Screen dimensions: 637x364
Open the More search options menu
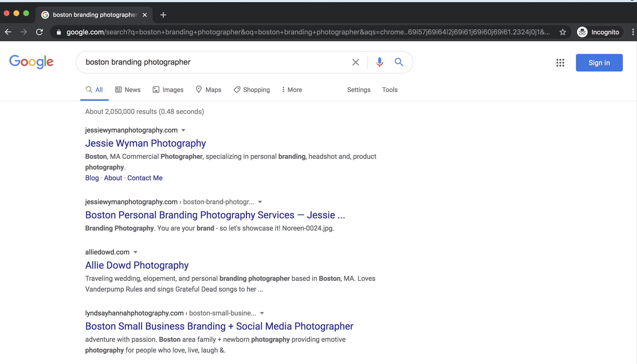(292, 90)
